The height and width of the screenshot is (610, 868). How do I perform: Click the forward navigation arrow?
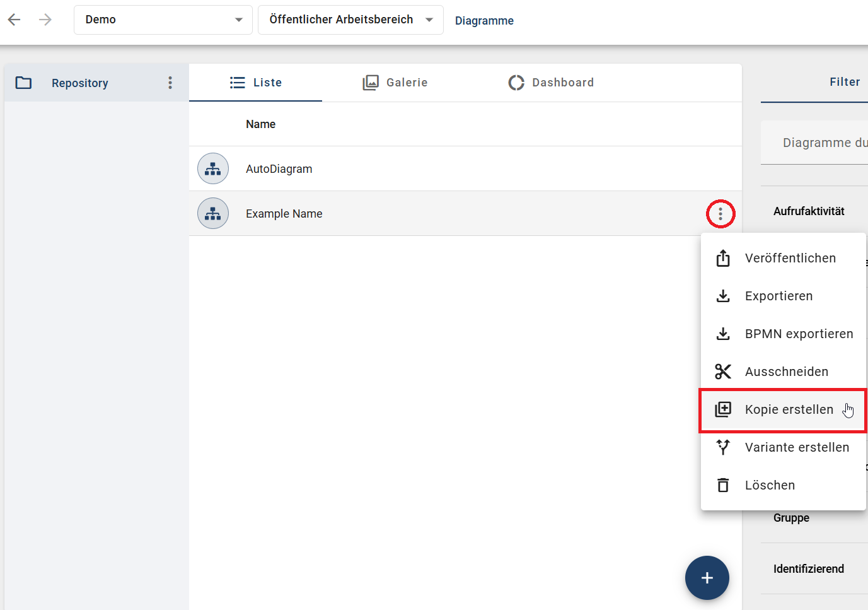click(45, 20)
